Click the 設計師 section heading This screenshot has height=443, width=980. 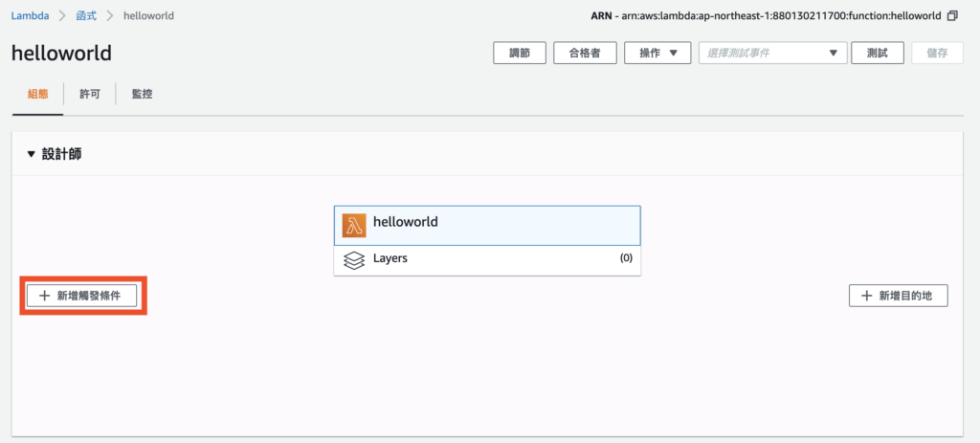coord(62,154)
